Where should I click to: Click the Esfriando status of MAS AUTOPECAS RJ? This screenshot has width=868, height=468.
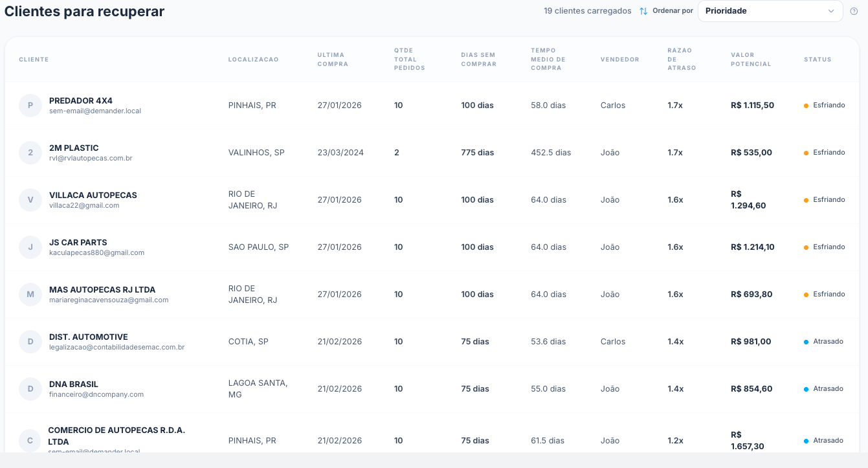click(x=825, y=295)
